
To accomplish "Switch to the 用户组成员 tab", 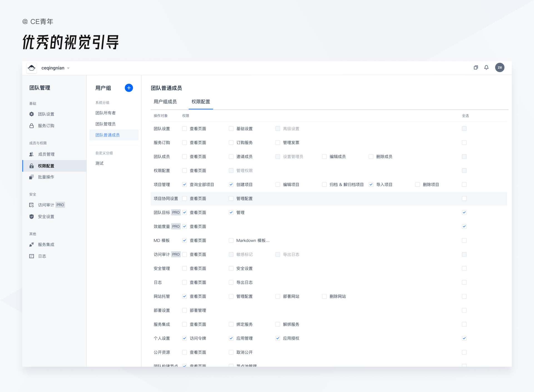I will [165, 102].
